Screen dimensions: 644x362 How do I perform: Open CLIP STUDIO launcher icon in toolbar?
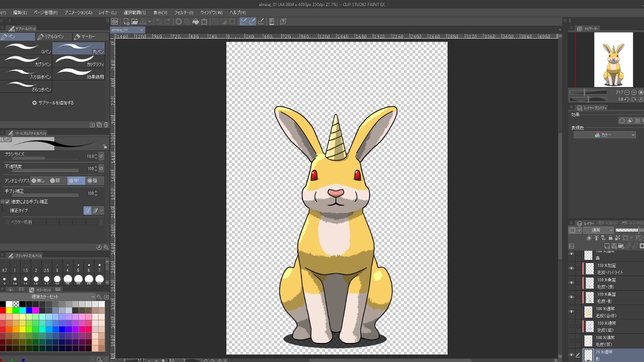point(115,21)
